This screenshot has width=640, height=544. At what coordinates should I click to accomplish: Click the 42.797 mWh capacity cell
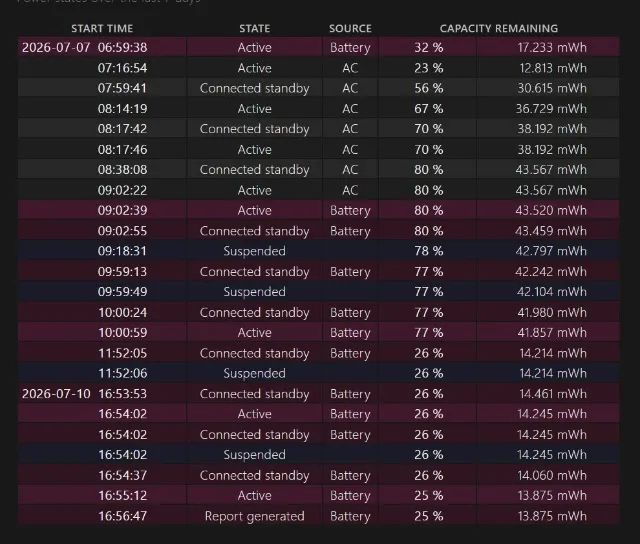[x=551, y=251]
